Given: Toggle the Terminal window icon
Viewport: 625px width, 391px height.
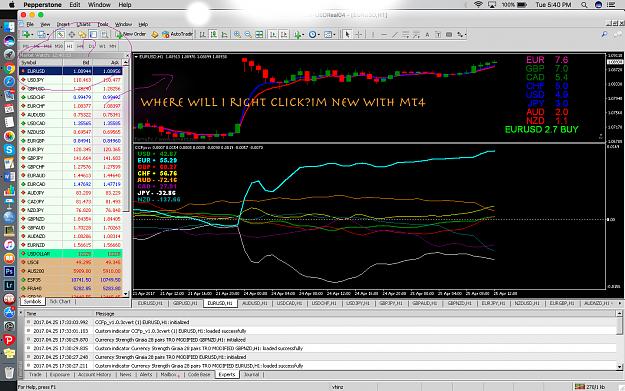Looking at the screenshot, I should tap(93, 35).
